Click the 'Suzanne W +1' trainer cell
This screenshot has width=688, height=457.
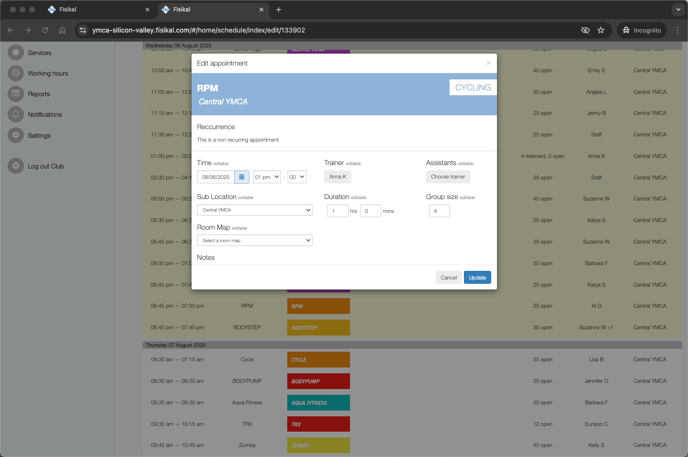pyautogui.click(x=596, y=328)
